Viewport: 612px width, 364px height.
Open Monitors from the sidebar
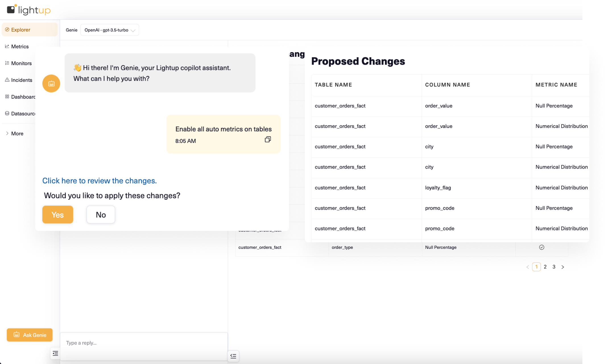[21, 63]
